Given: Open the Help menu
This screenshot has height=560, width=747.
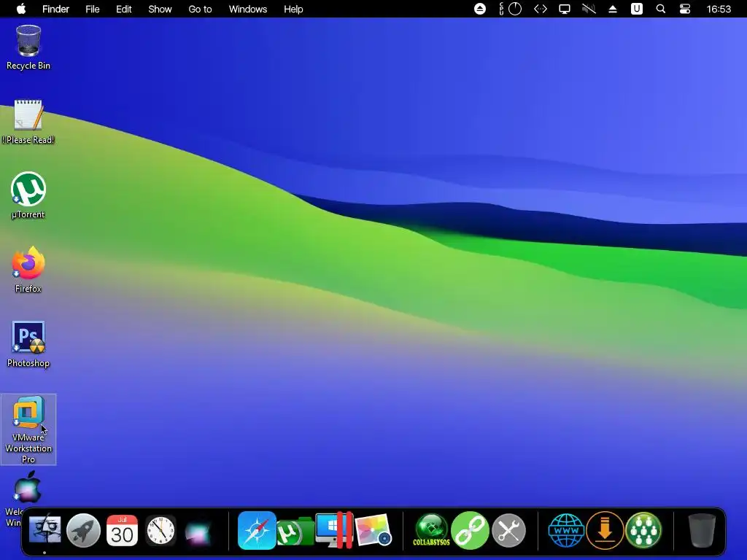Looking at the screenshot, I should point(293,9).
